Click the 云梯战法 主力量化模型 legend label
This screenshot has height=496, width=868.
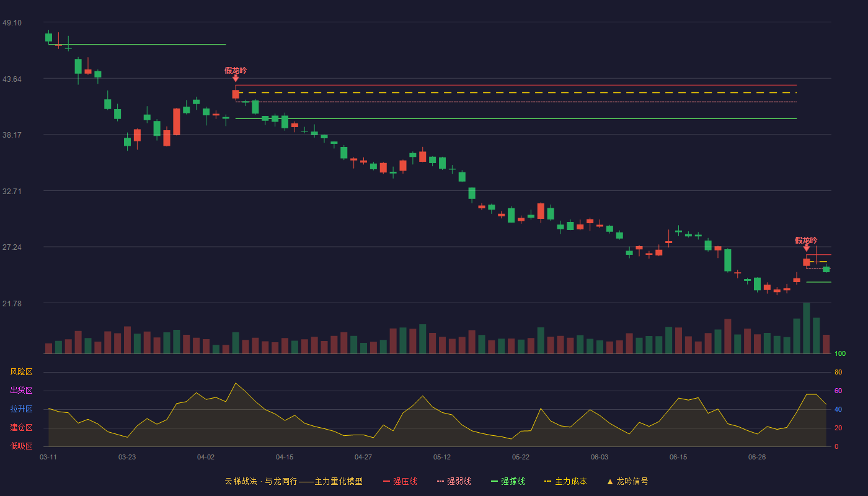293,481
